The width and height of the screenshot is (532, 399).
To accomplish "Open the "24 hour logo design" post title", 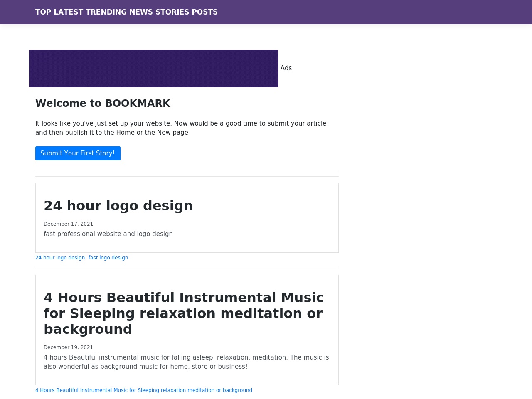I will pos(118,206).
